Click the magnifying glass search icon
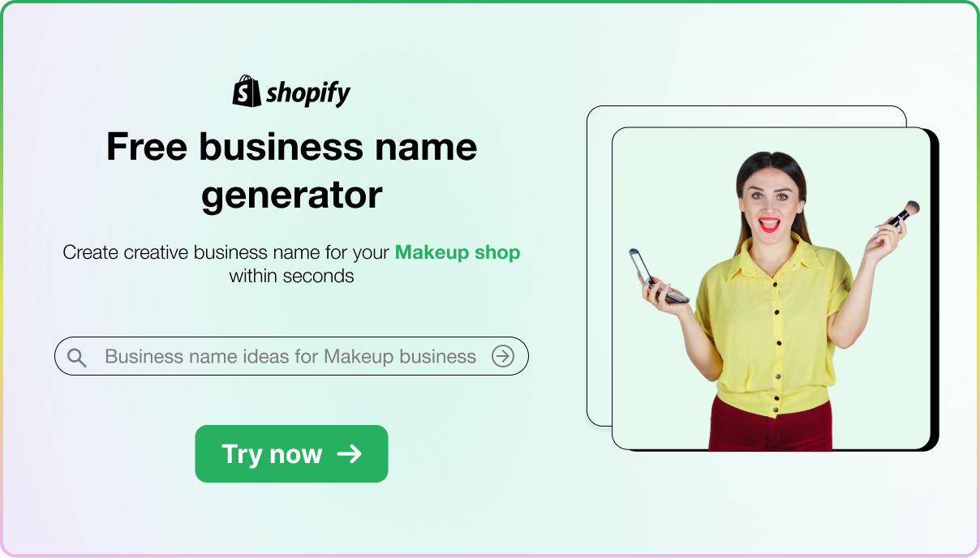The width and height of the screenshot is (980, 558). 77,357
